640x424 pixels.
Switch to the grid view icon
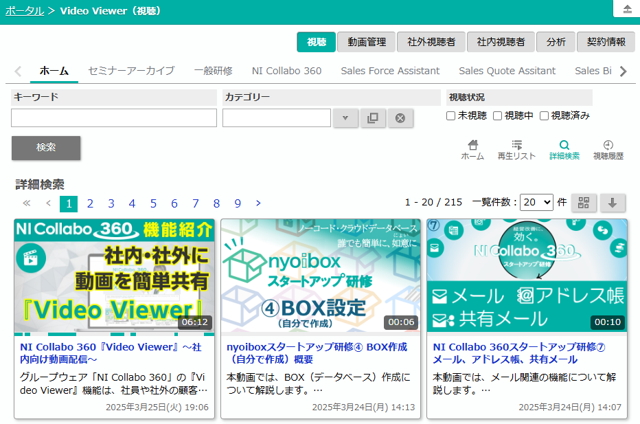click(x=584, y=203)
